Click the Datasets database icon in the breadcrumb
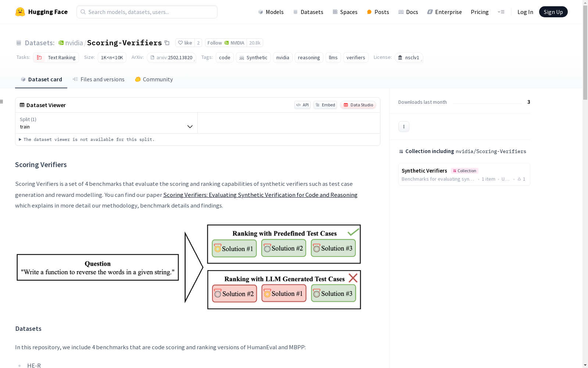Screen dimensions: 588x368 [19, 43]
